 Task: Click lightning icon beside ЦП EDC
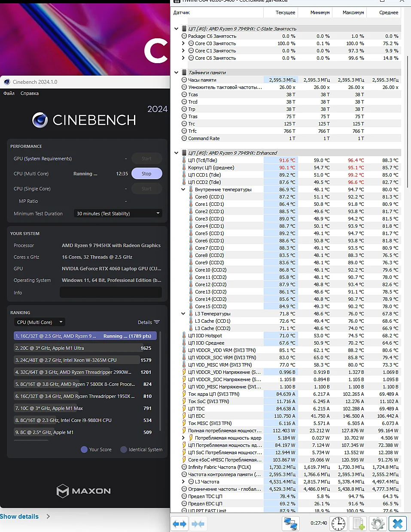(184, 416)
